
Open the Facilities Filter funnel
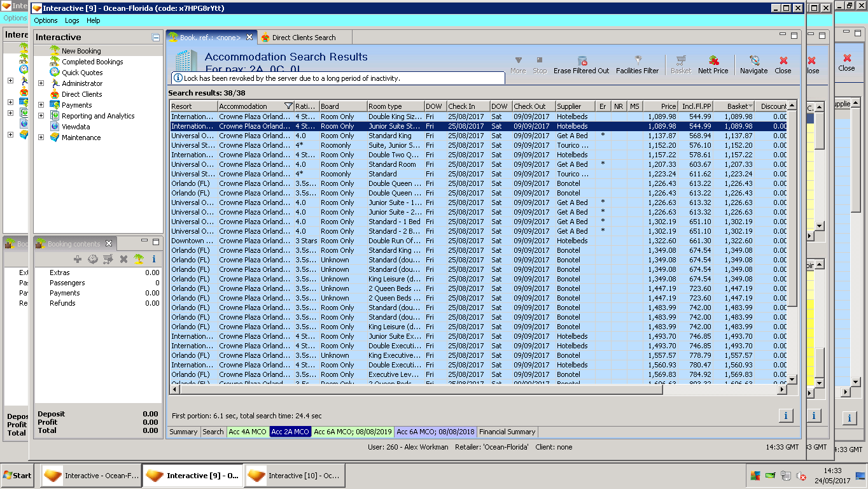[x=637, y=60]
